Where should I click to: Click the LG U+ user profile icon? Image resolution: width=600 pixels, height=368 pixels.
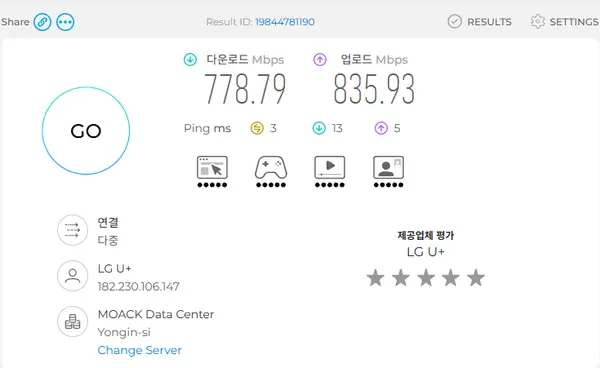pos(72,276)
